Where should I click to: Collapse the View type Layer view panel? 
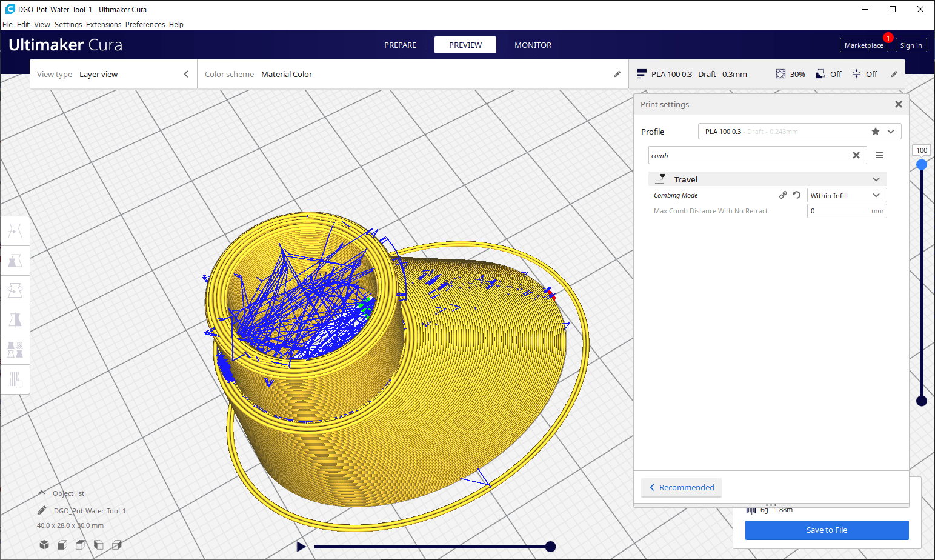point(186,74)
